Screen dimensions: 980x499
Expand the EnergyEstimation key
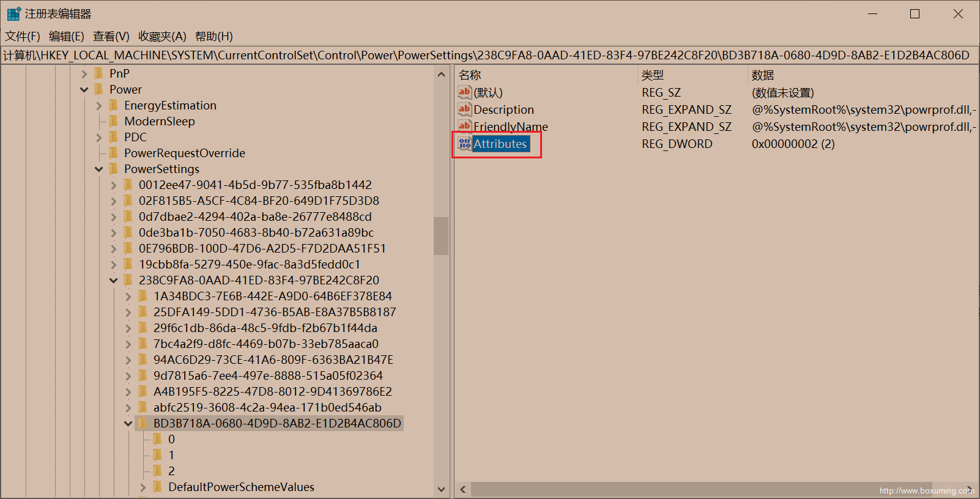tap(99, 106)
